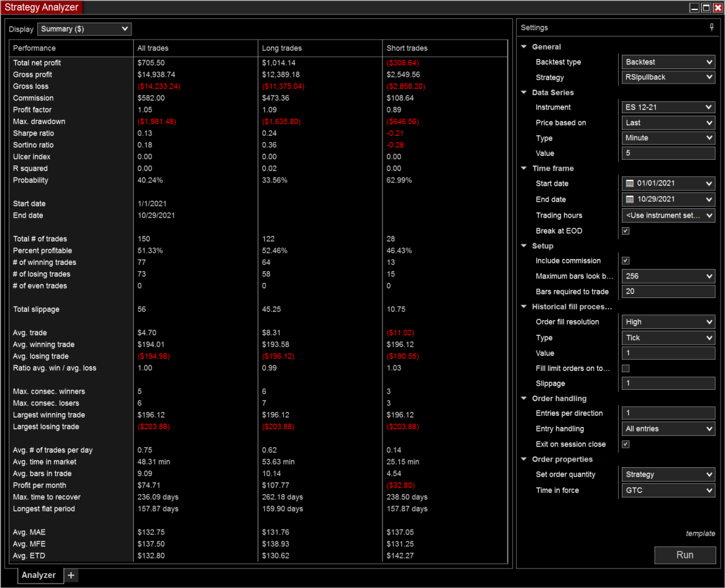
Task: Click the fill resolution Value field
Action: pyautogui.click(x=668, y=353)
